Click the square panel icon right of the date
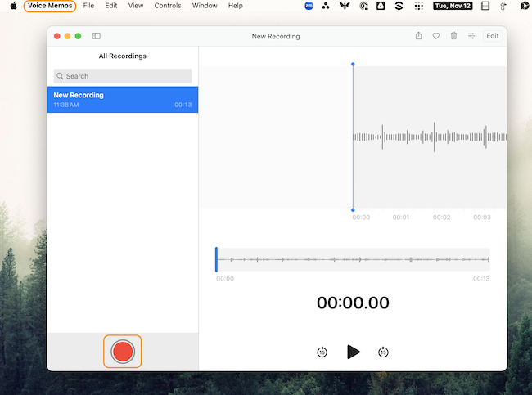This screenshot has width=532, height=395. 485,6
